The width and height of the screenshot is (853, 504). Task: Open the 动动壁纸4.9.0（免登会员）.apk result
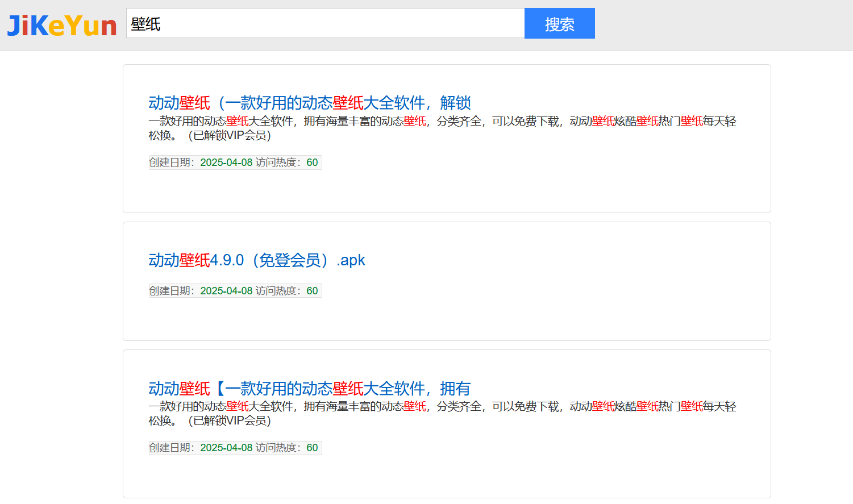tap(257, 260)
